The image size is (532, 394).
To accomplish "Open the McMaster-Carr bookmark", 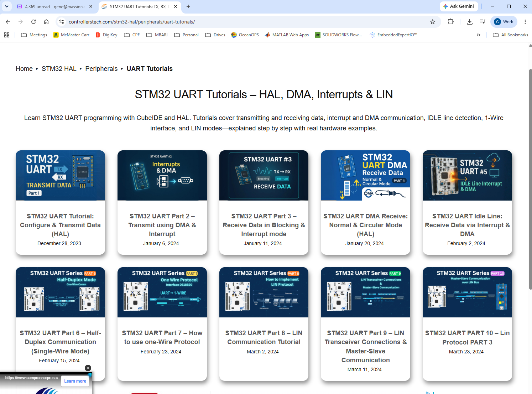I will point(71,35).
